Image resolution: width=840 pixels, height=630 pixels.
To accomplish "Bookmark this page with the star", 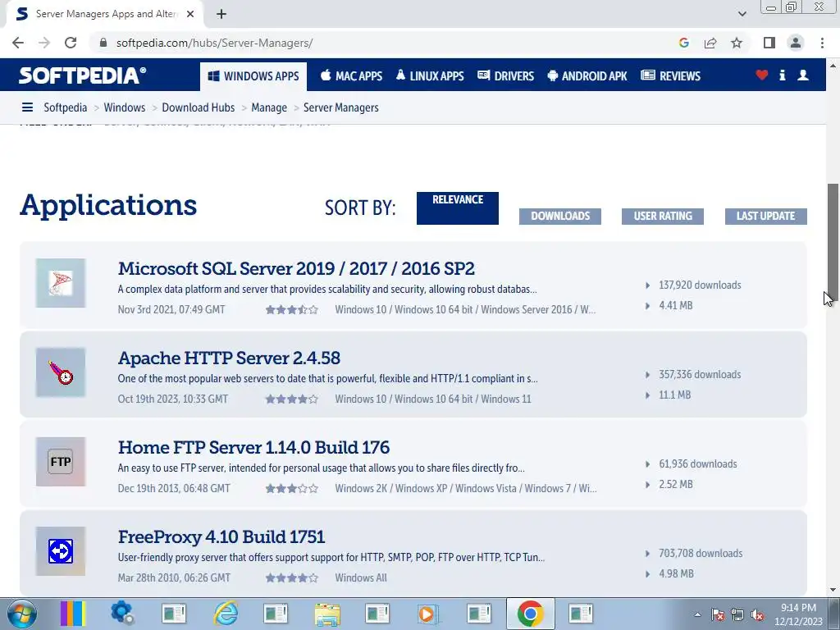I will (737, 43).
